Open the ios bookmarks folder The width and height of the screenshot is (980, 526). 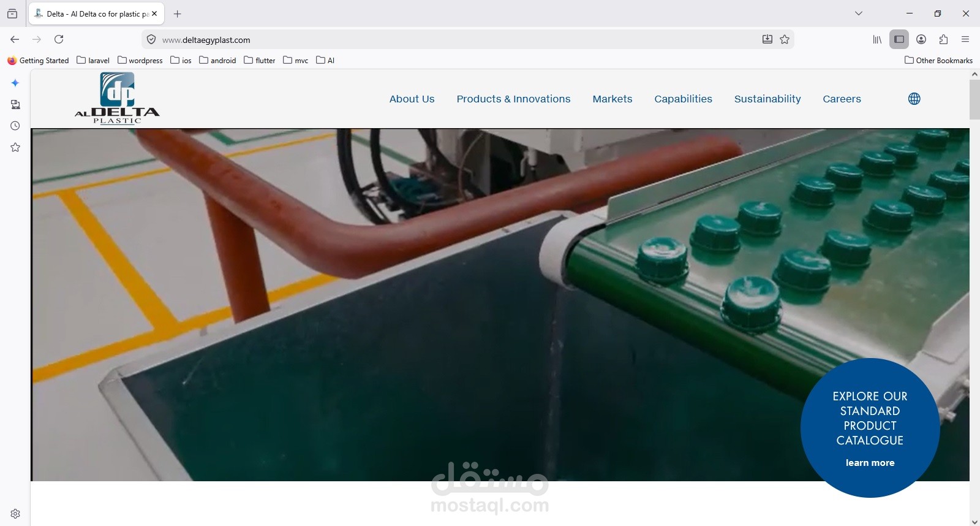(181, 61)
